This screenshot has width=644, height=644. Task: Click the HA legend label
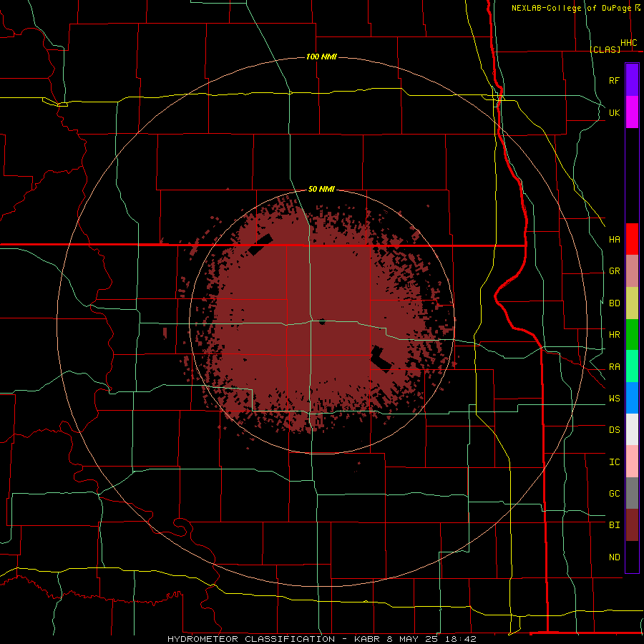(614, 240)
